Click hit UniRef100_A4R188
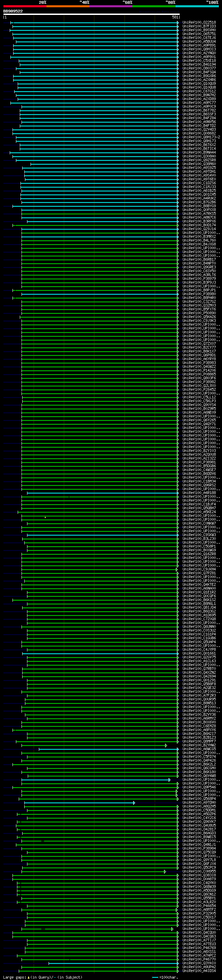The image size is (222, 980). click(199, 493)
